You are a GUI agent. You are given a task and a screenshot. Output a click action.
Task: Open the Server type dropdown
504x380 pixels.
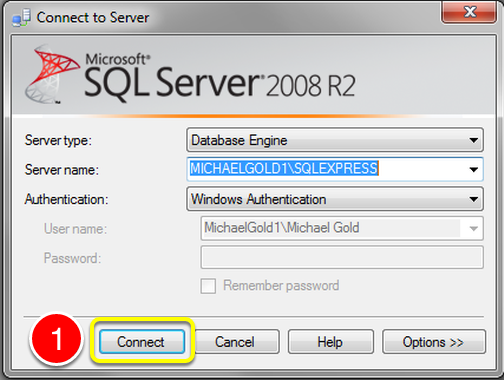tap(335, 140)
